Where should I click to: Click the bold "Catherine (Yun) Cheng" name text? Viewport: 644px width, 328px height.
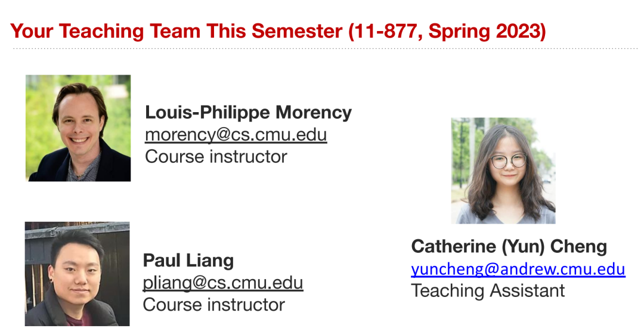point(509,247)
